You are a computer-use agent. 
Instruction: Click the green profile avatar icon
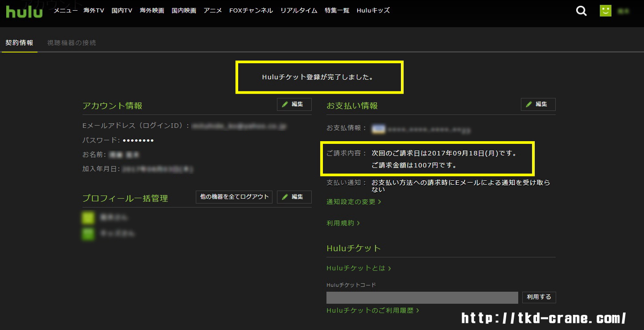click(x=605, y=11)
